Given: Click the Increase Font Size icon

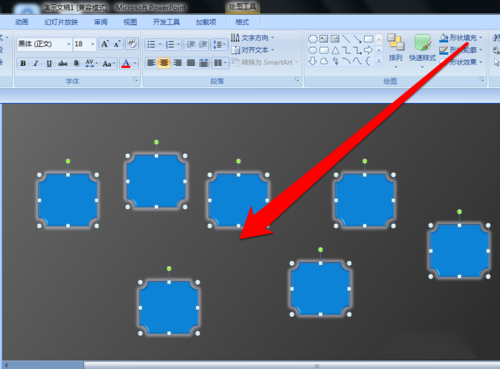Looking at the screenshot, I should (x=105, y=44).
